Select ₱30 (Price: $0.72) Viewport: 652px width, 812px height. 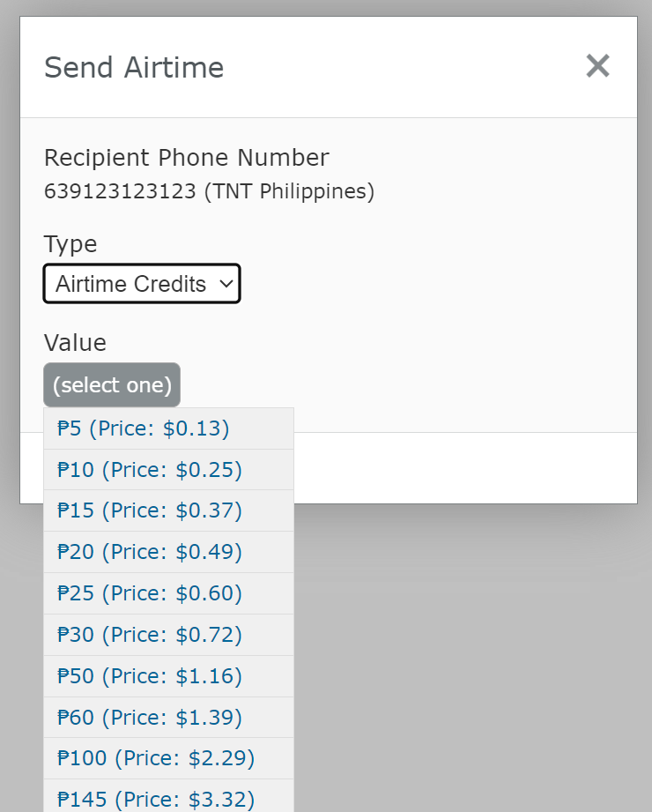(168, 635)
